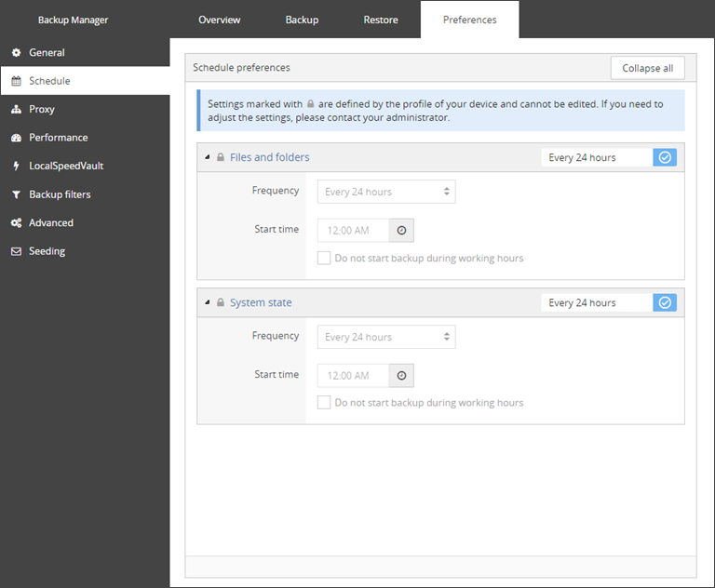
Task: Click the Files and folders heading link
Action: 269,157
